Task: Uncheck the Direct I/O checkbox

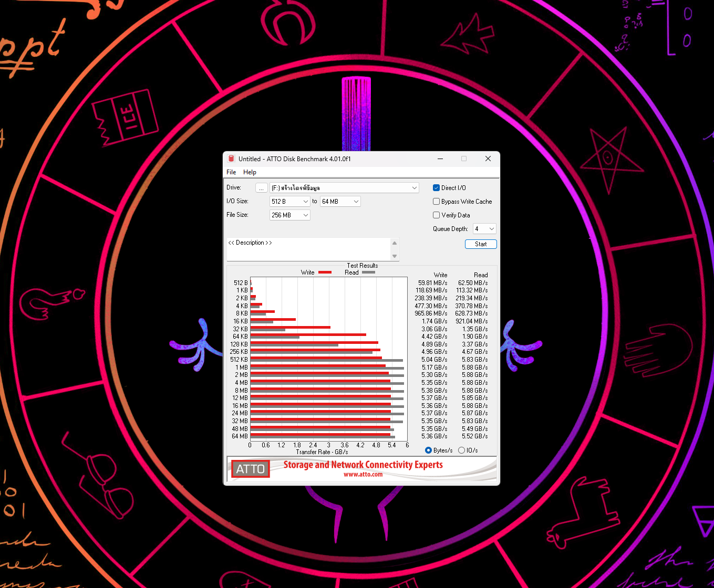Action: pos(436,188)
